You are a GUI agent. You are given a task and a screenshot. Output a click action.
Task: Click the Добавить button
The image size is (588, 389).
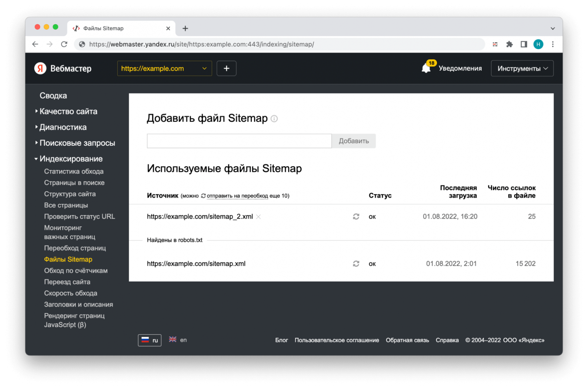(354, 141)
